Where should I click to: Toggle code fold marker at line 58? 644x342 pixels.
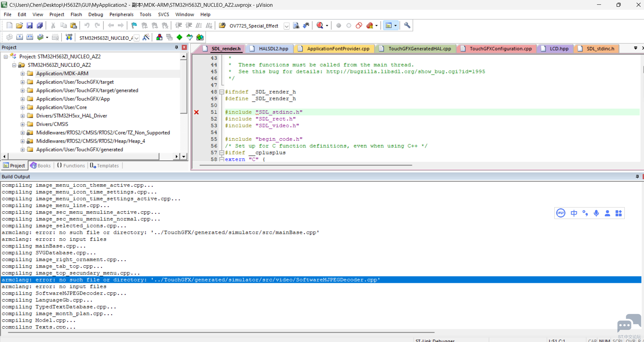point(222,160)
